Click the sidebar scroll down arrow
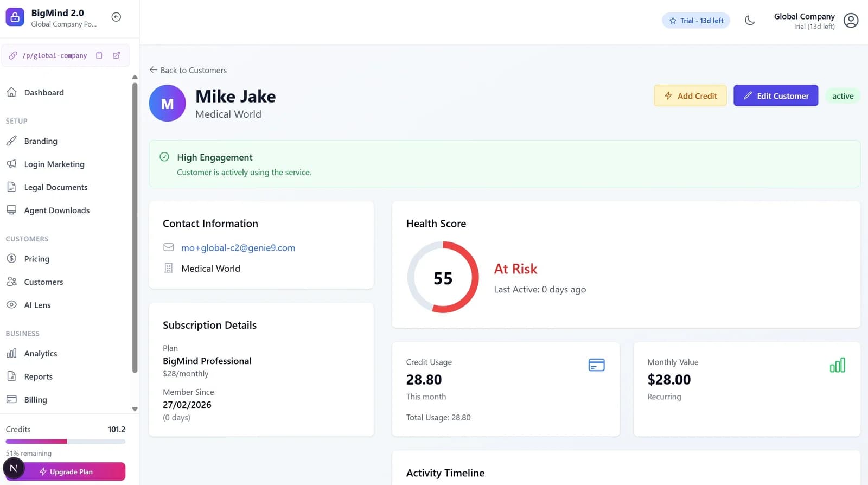This screenshot has width=868, height=485. tap(135, 409)
